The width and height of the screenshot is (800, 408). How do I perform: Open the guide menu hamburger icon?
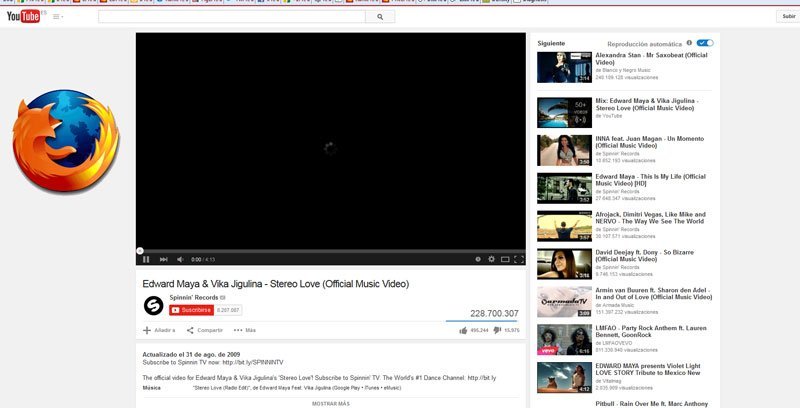click(x=56, y=17)
